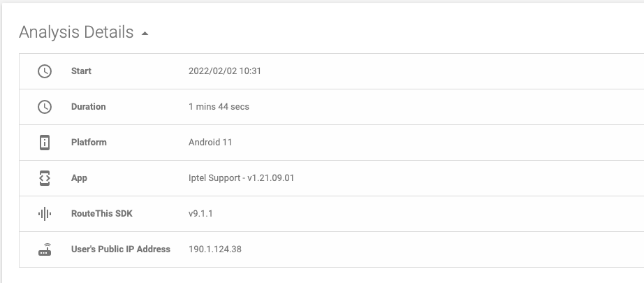
Task: Select the Duration label
Action: pos(88,107)
